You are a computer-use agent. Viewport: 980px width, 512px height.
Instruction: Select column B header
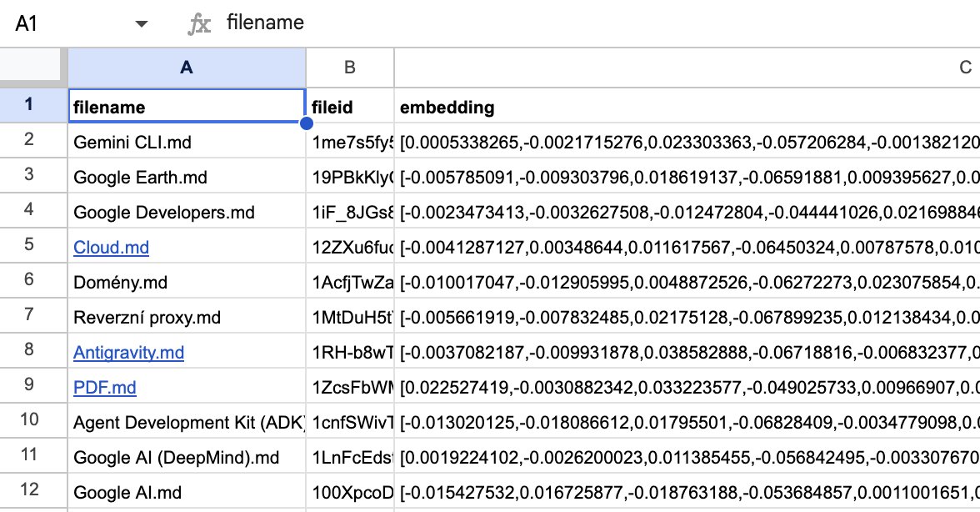(x=350, y=68)
